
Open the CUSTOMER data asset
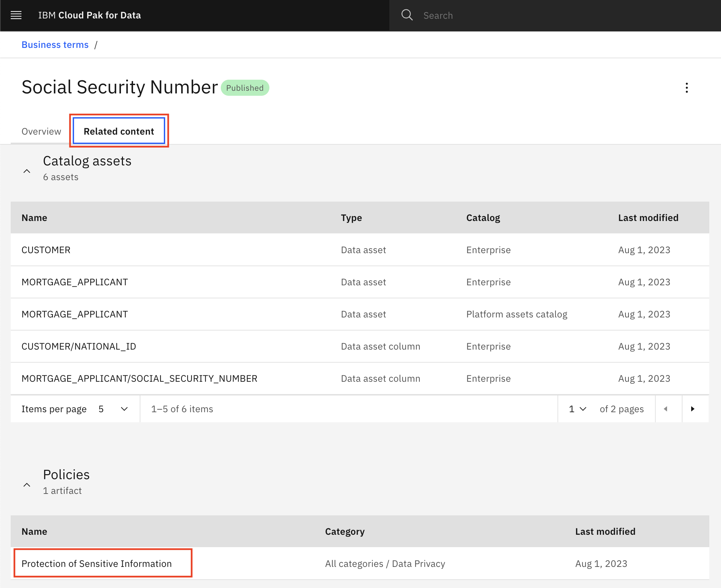(46, 250)
